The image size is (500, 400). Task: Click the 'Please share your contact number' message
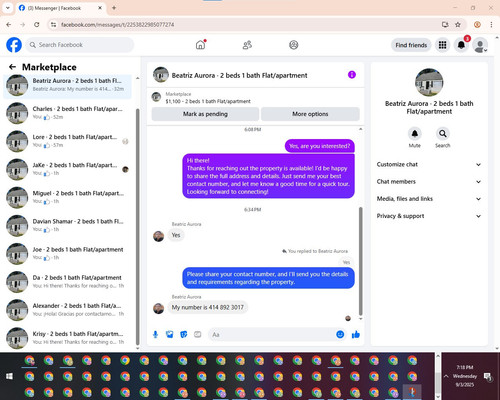pyautogui.click(x=268, y=278)
